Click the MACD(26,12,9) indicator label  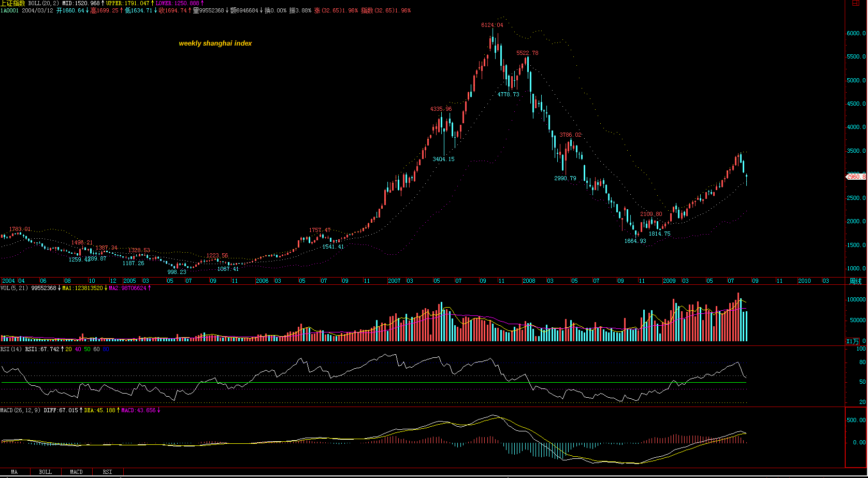click(20, 410)
